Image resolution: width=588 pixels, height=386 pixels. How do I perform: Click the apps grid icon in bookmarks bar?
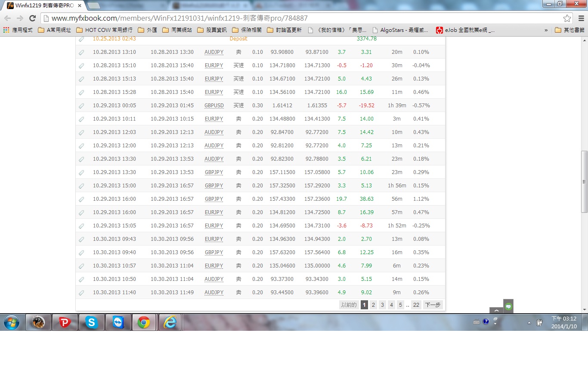(6, 30)
